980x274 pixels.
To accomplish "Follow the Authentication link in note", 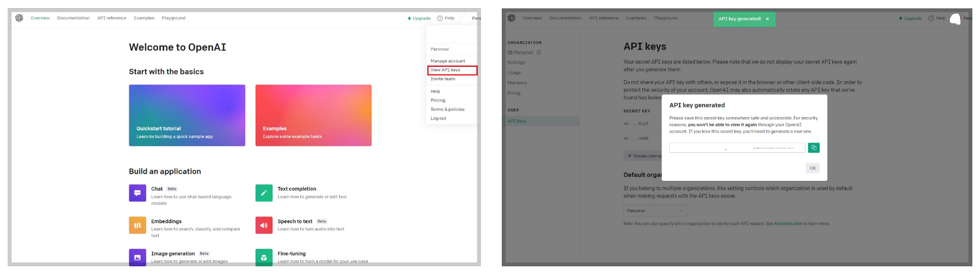I will point(788,224).
